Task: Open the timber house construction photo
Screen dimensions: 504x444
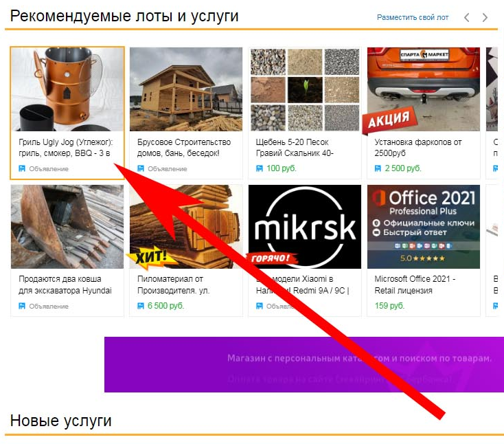Action: pos(186,89)
